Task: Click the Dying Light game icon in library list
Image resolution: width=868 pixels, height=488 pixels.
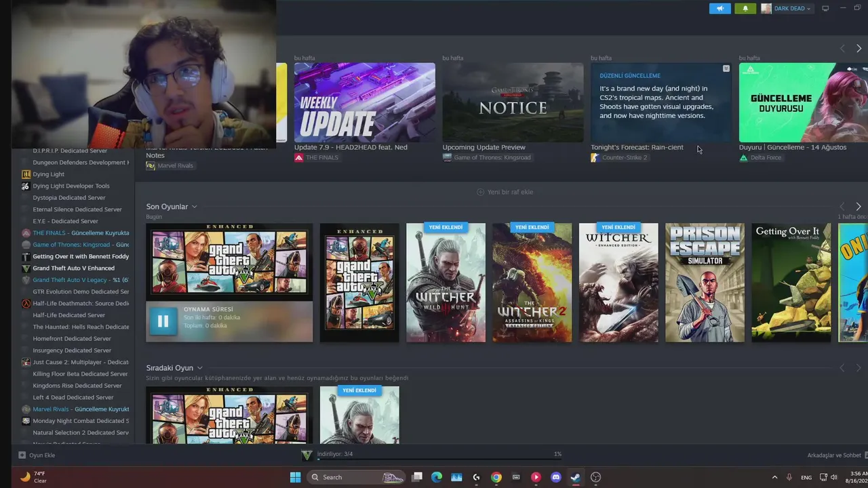Action: (26, 174)
